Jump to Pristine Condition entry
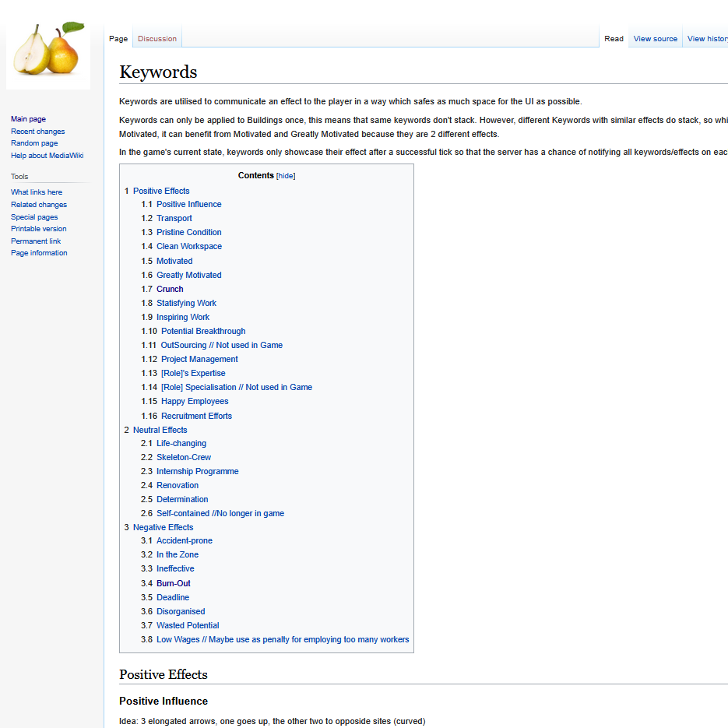728x728 pixels. 188,232
